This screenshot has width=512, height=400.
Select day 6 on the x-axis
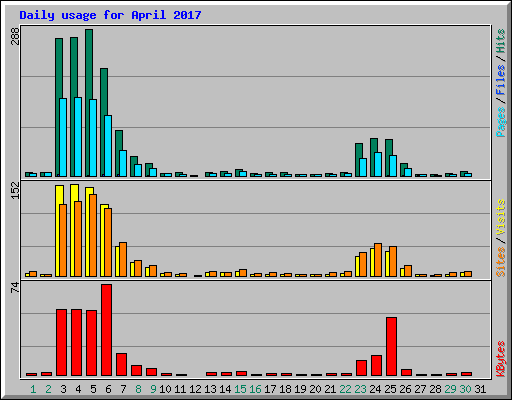click(x=108, y=389)
